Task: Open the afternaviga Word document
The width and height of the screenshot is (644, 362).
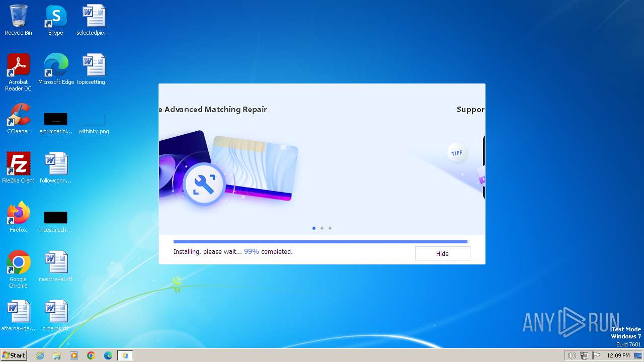Action: (18, 316)
